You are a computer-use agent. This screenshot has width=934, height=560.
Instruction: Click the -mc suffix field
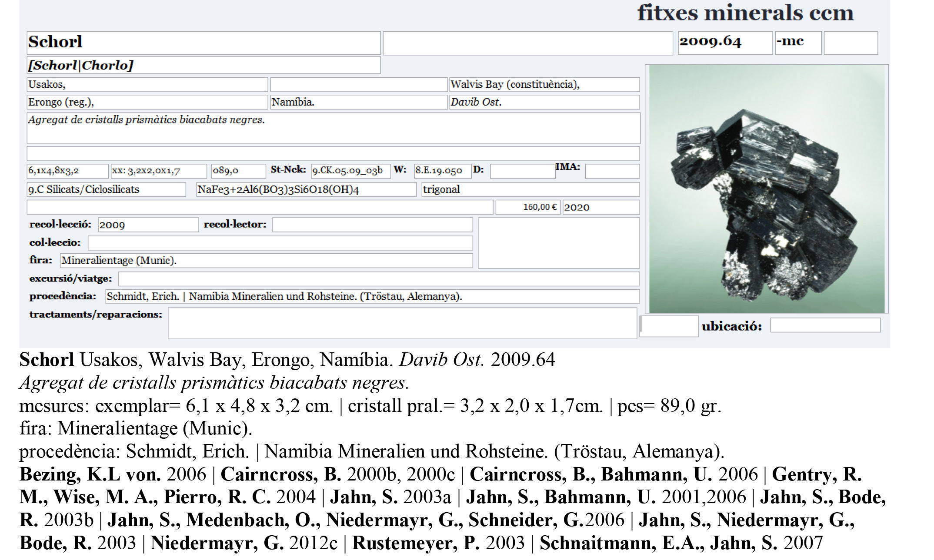click(798, 43)
